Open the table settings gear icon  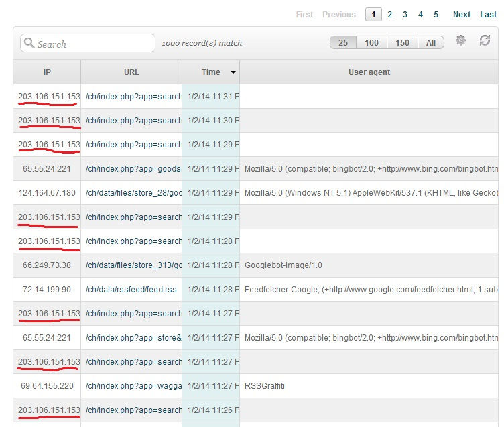pyautogui.click(x=460, y=41)
